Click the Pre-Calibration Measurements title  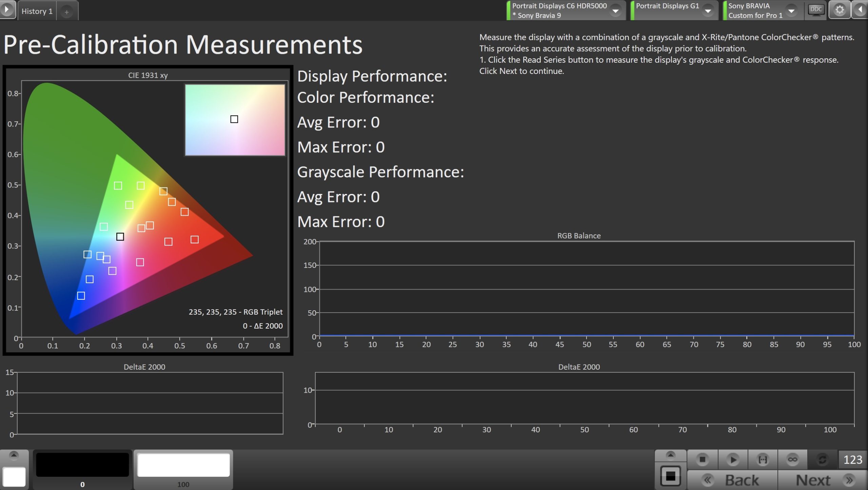183,44
